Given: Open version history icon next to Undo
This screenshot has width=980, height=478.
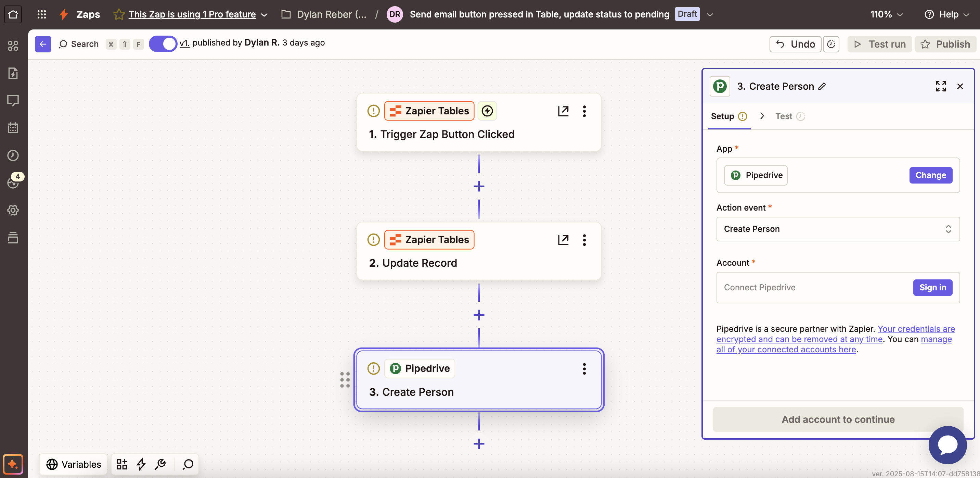Looking at the screenshot, I should tap(831, 44).
